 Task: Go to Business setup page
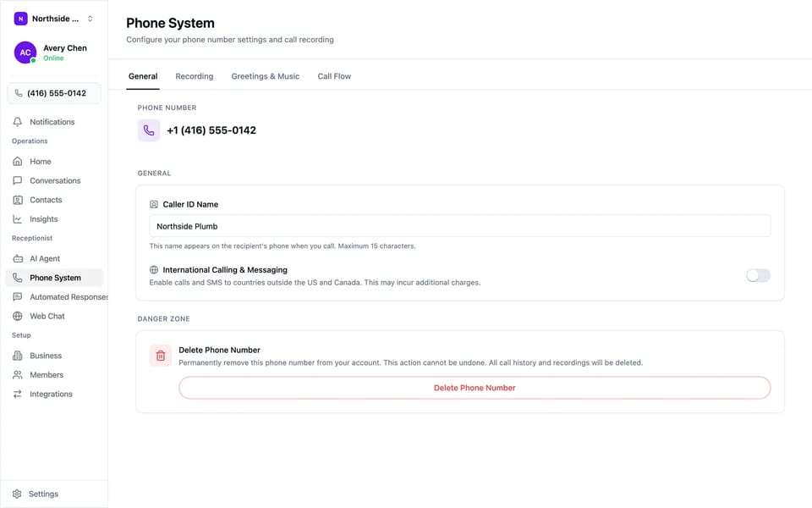[54, 356]
